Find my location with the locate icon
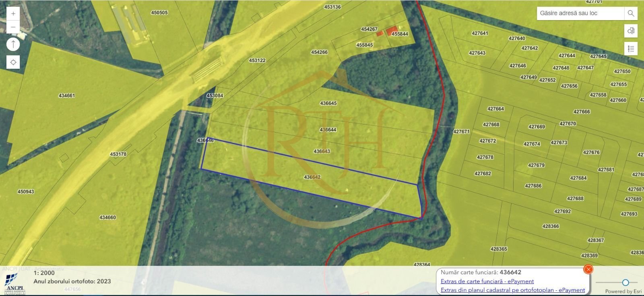 13,62
